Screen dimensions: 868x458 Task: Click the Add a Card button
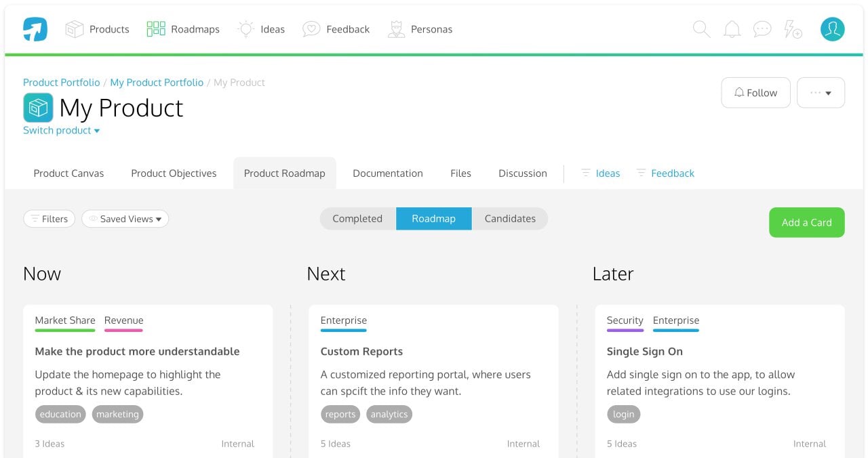pos(806,222)
